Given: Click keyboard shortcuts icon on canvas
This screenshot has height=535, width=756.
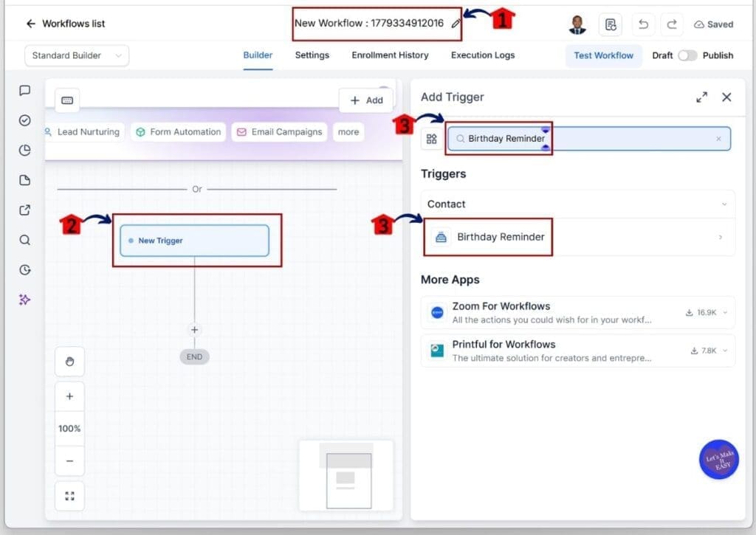Looking at the screenshot, I should [67, 100].
